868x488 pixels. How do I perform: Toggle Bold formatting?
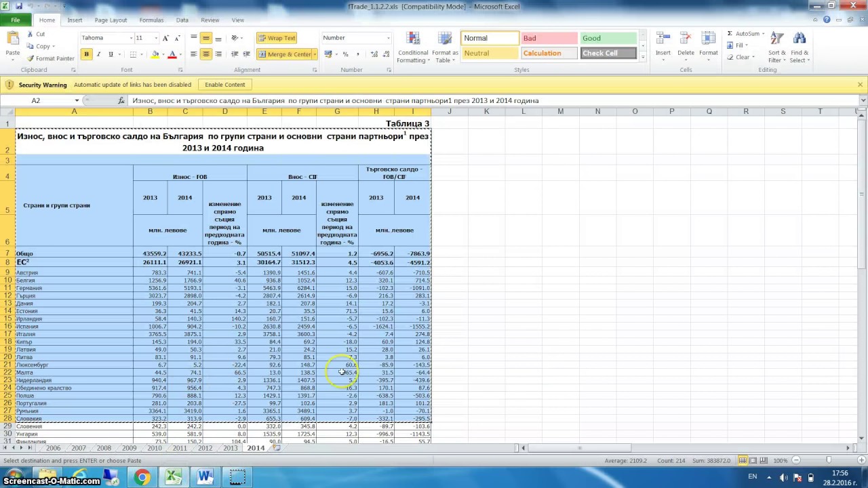point(86,54)
